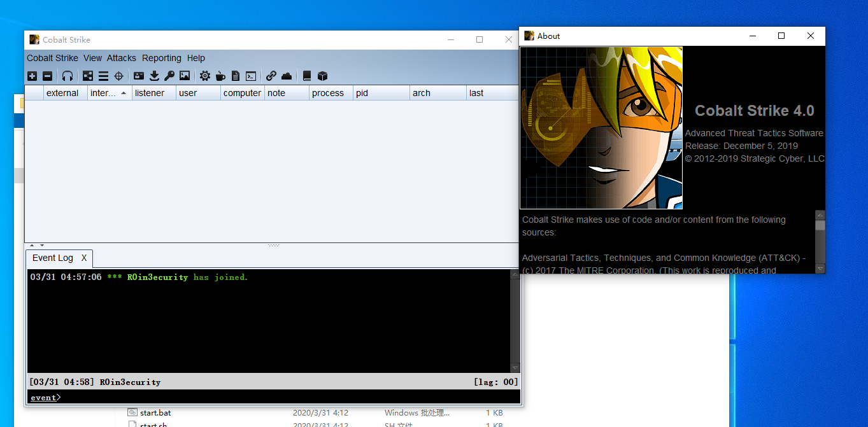Open the Cobalt Strike menu
The height and width of the screenshot is (427, 868).
click(52, 58)
